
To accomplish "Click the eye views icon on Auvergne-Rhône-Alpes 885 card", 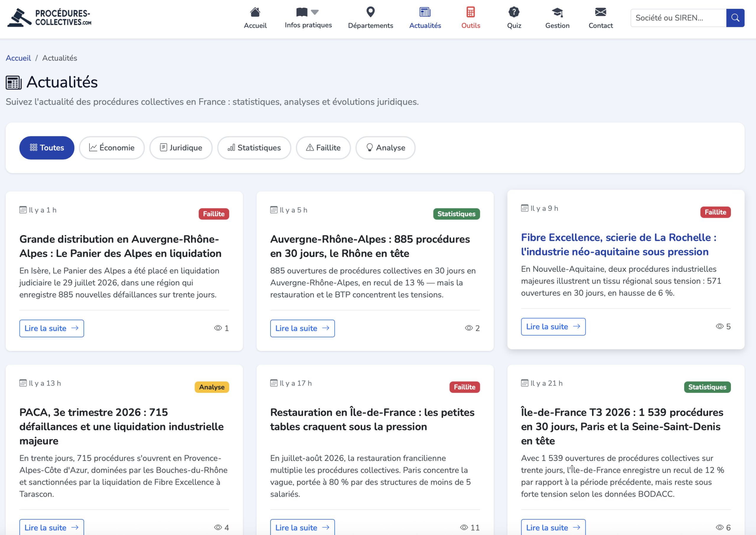I will 468,328.
